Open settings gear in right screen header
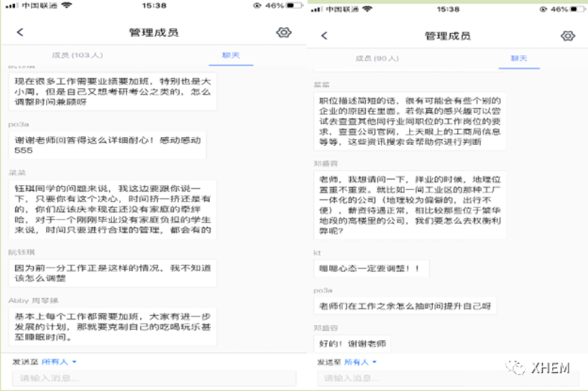The width and height of the screenshot is (588, 391). 568,35
